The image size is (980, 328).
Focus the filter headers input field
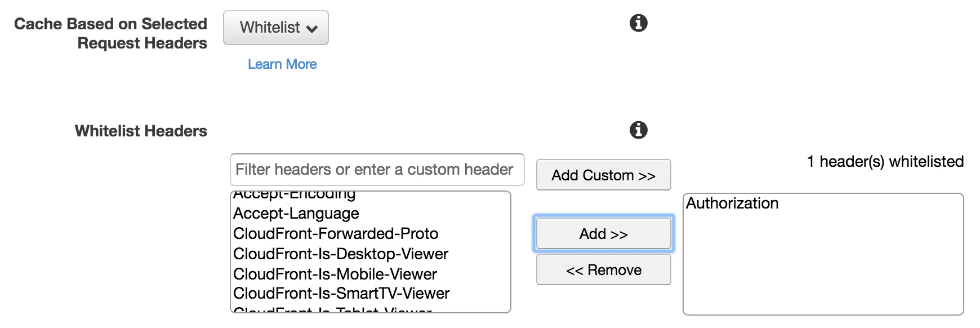[x=377, y=170]
